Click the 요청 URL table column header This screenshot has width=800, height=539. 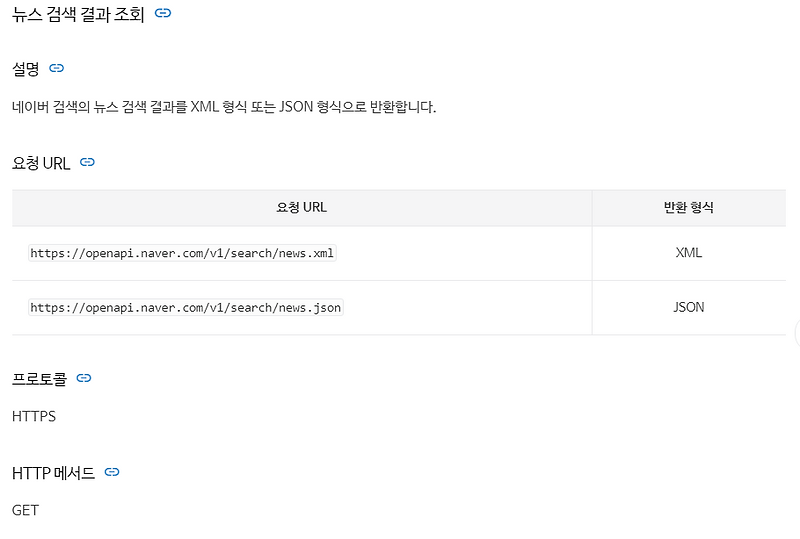coord(302,207)
